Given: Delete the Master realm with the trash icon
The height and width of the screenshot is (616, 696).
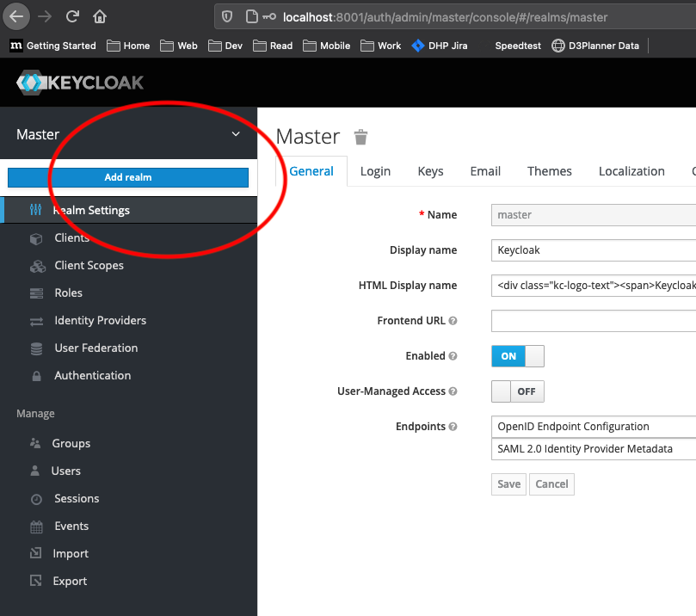Looking at the screenshot, I should (x=360, y=137).
